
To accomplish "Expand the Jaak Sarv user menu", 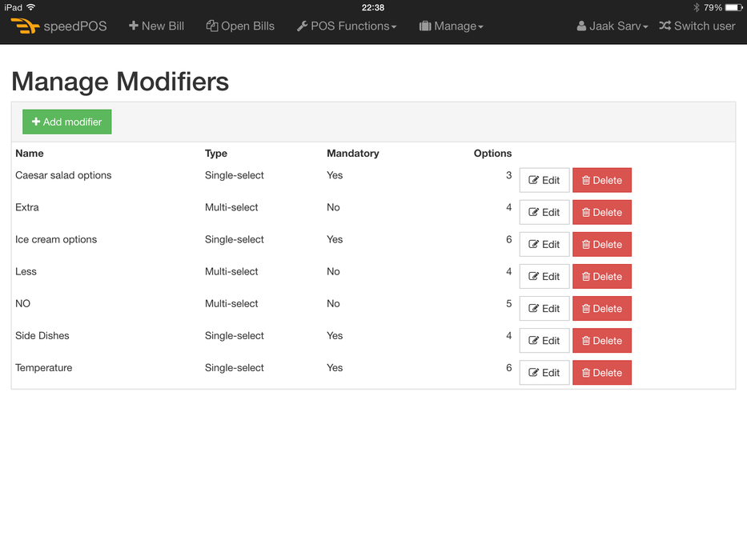I will click(612, 26).
